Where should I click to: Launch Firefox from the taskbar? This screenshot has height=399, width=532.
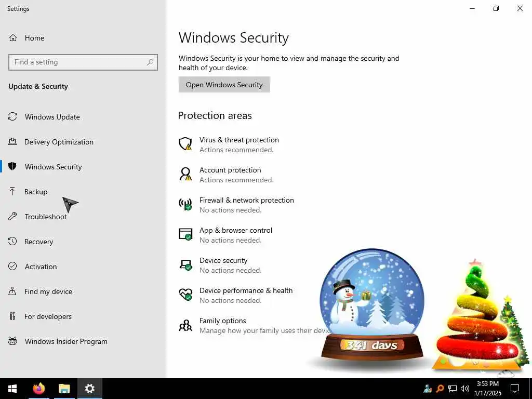[x=38, y=389]
